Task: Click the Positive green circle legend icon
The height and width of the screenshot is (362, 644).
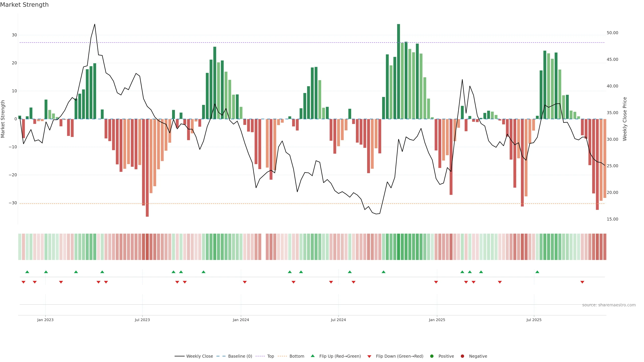Action: (432, 356)
